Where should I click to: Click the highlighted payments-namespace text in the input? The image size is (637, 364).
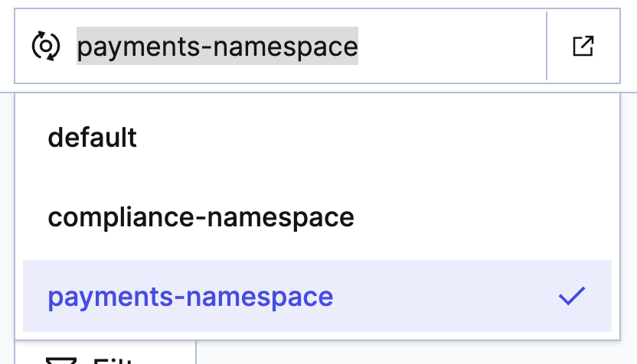(217, 47)
